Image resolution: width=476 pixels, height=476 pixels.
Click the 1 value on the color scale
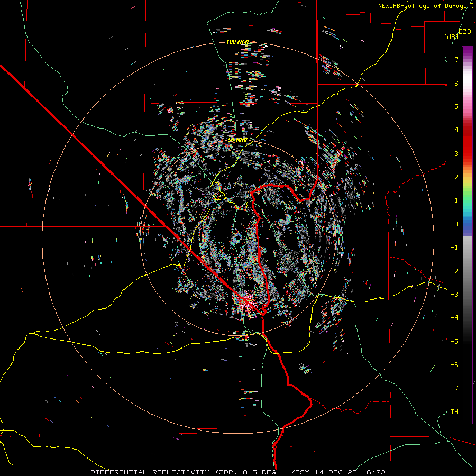coord(456,200)
